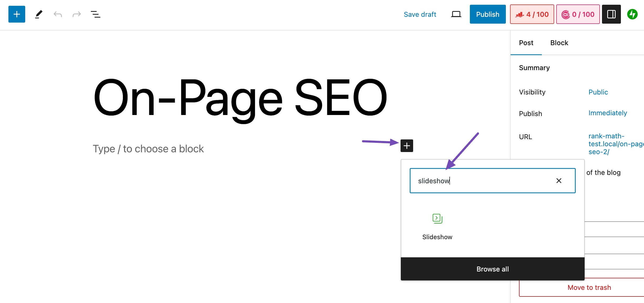Click the inline plus block inserter

tap(407, 146)
